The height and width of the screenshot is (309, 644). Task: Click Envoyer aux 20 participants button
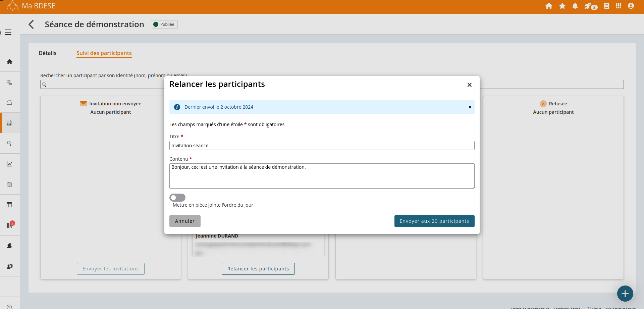(x=434, y=221)
